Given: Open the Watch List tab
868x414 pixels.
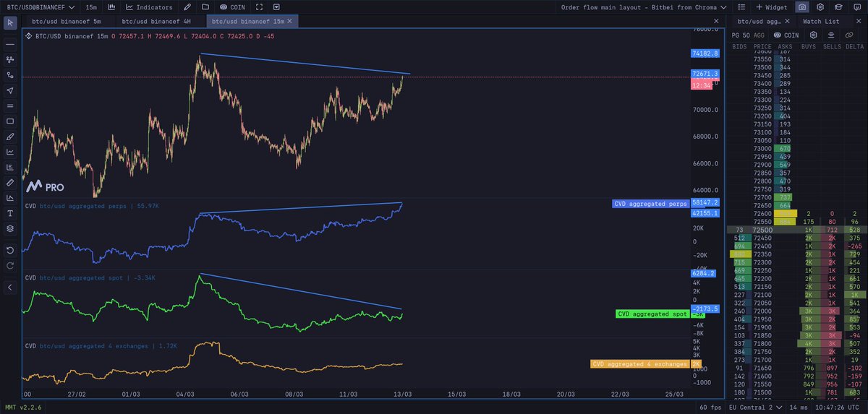Looking at the screenshot, I should pos(821,22).
